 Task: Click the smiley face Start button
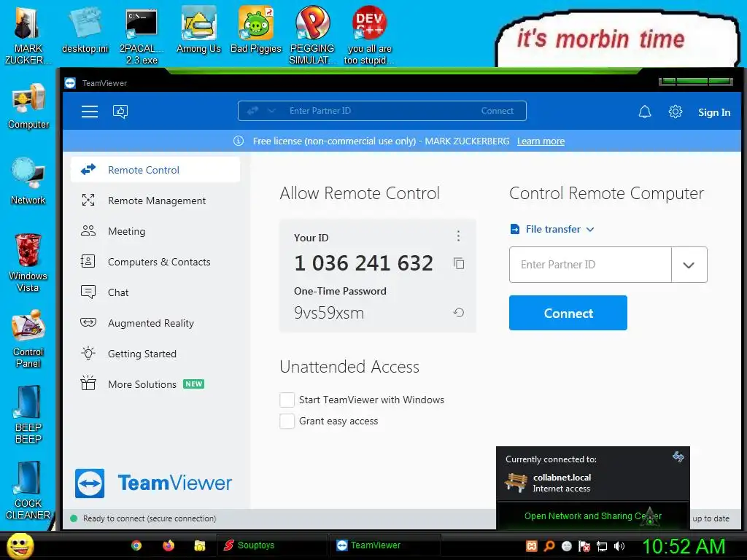coord(20,545)
